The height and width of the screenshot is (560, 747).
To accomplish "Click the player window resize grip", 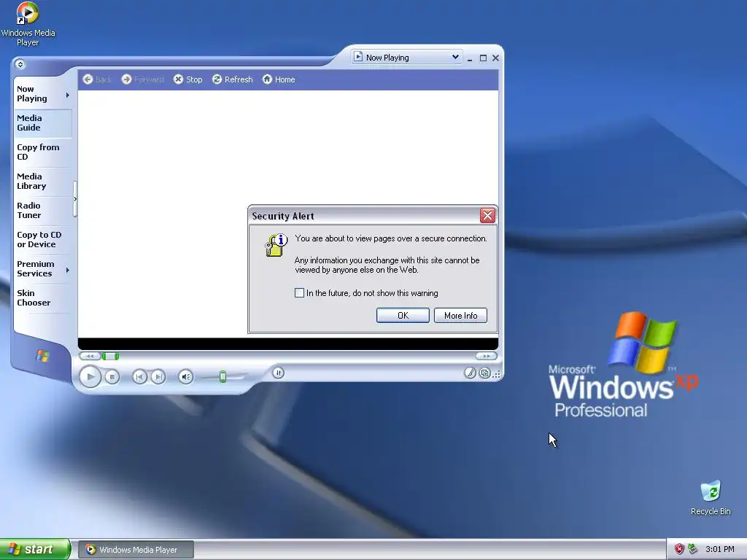I will (497, 374).
